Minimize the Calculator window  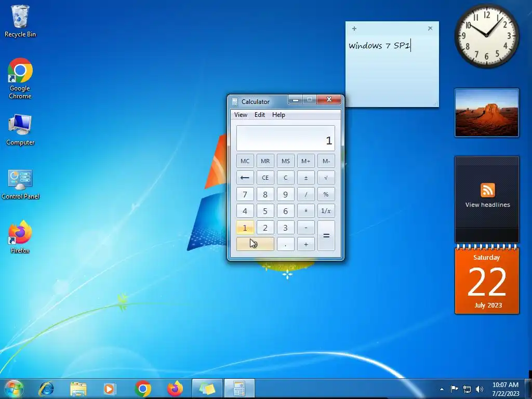(x=296, y=99)
